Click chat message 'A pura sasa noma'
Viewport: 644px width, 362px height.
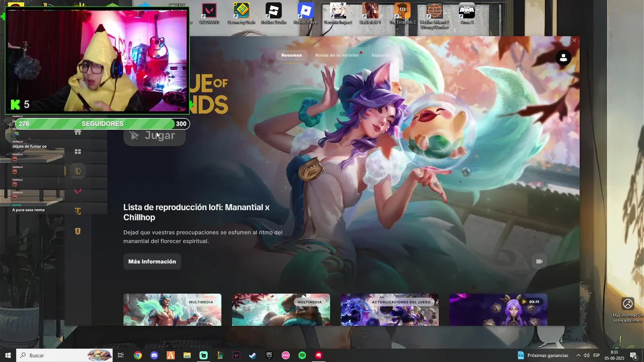pos(28,210)
